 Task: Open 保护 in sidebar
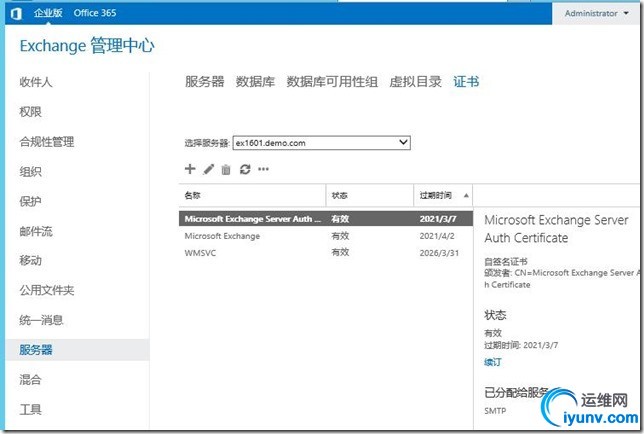pyautogui.click(x=30, y=201)
